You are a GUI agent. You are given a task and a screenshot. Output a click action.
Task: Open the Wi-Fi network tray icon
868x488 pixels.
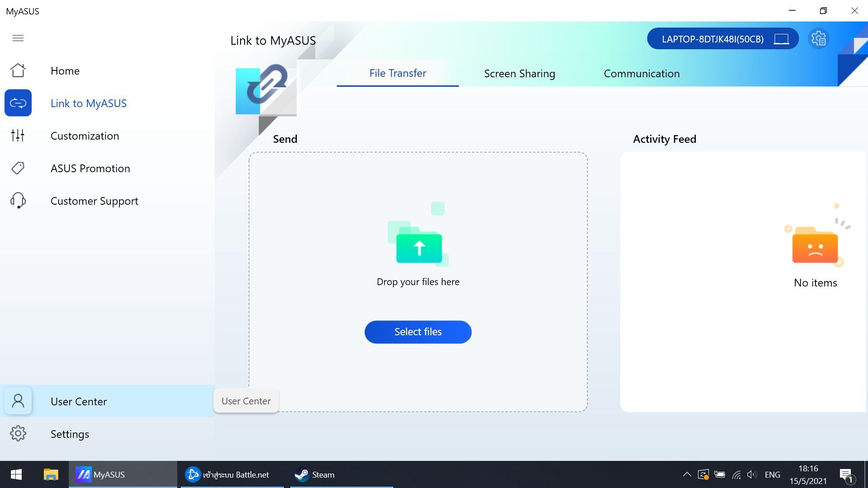coord(736,474)
